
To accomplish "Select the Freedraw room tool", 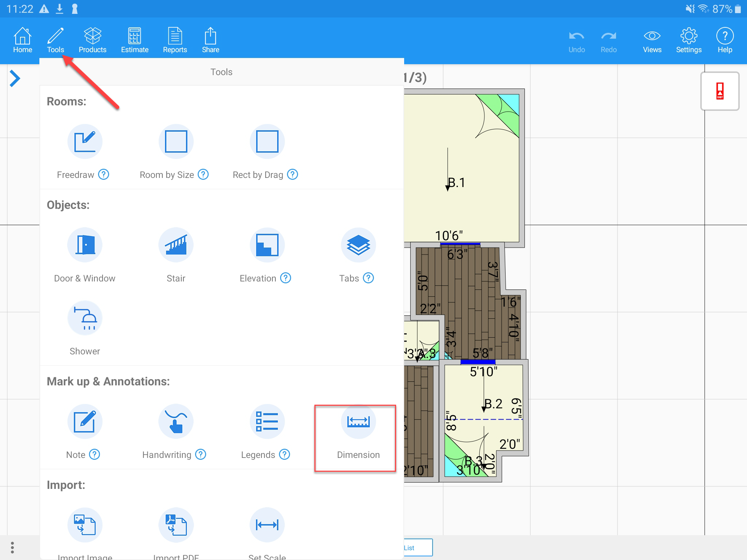I will (x=85, y=141).
